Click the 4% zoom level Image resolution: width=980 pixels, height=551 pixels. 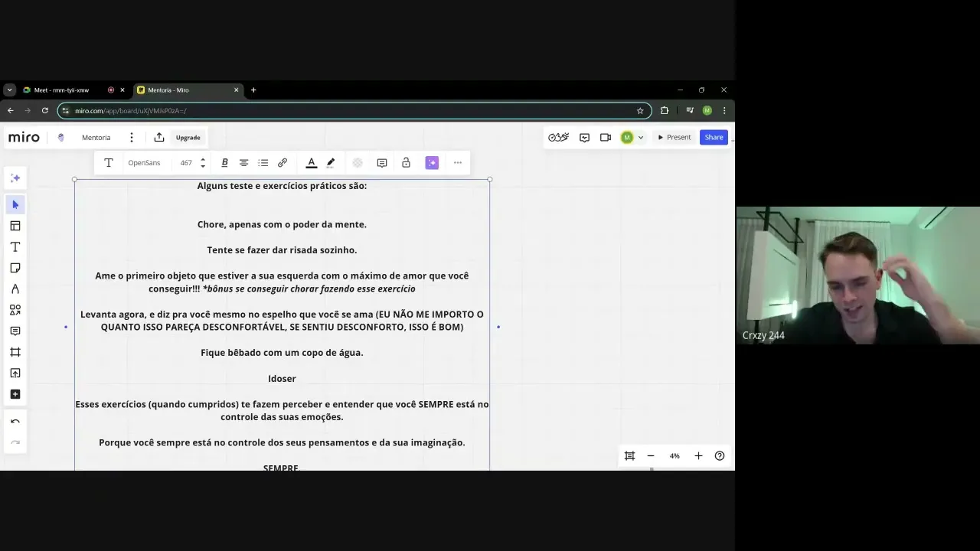[675, 456]
